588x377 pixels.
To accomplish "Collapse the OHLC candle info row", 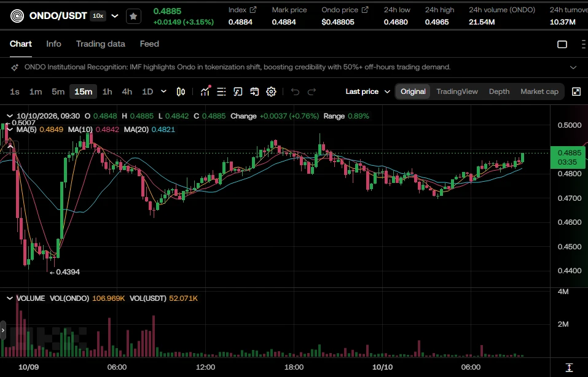I will pyautogui.click(x=10, y=116).
